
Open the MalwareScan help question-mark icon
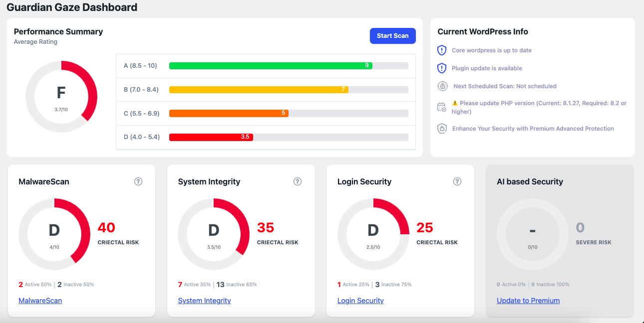click(x=138, y=181)
